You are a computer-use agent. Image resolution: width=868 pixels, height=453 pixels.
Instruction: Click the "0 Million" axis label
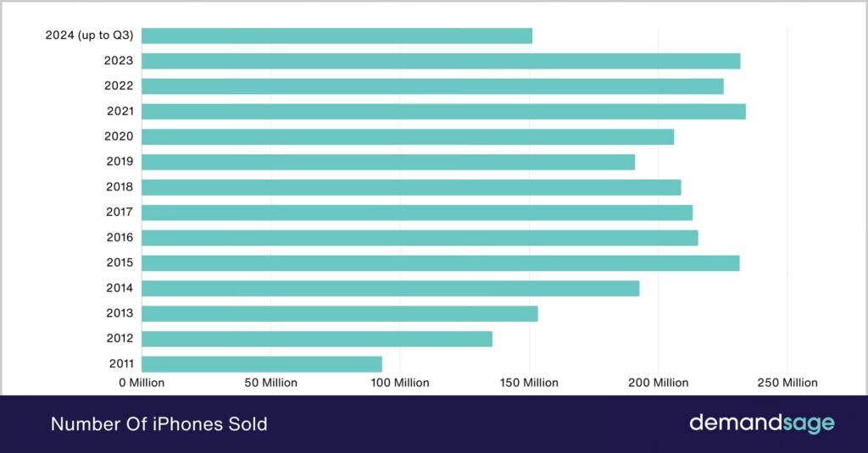pos(142,383)
